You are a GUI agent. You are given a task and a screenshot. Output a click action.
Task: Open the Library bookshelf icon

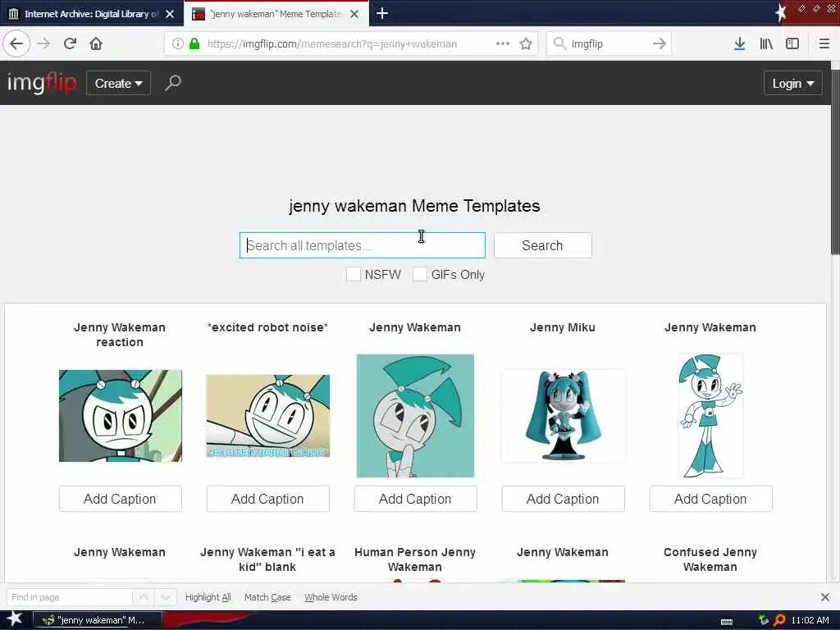pyautogui.click(x=766, y=44)
